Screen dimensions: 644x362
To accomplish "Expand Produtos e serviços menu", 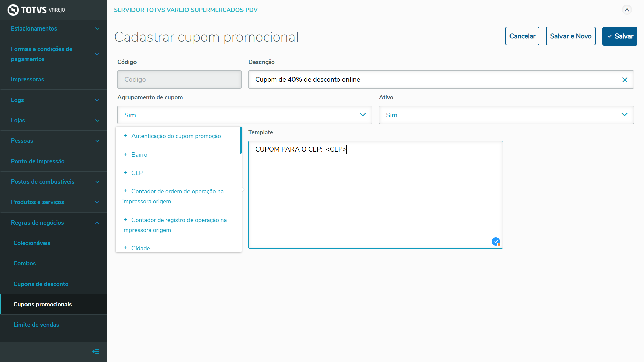I will tap(54, 202).
